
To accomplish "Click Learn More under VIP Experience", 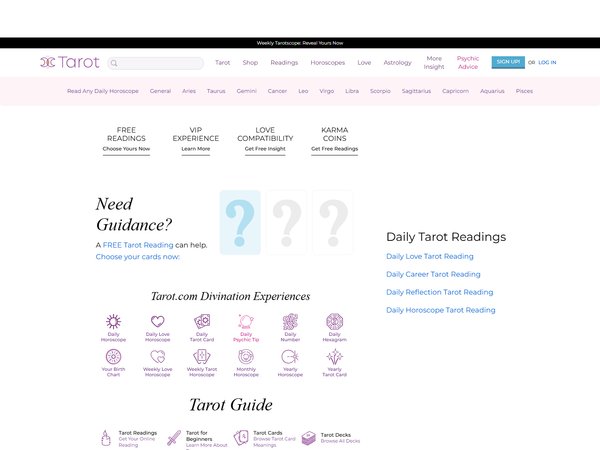I will click(x=196, y=149).
